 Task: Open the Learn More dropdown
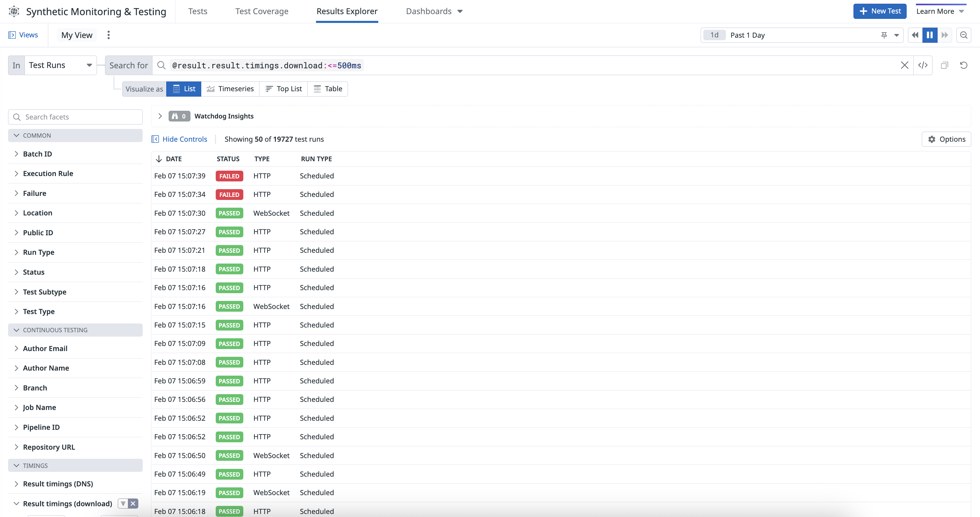coord(940,11)
